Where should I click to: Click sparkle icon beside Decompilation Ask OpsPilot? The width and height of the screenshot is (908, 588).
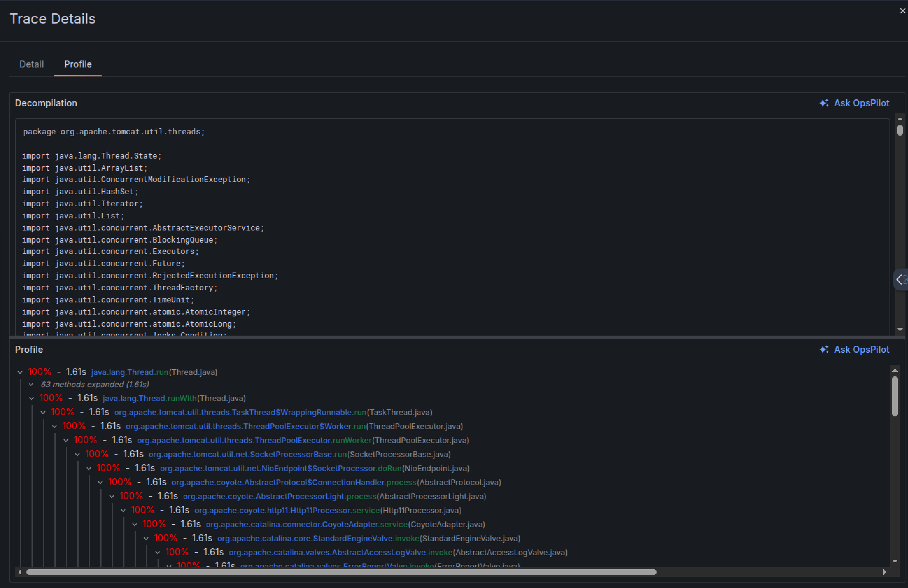(x=824, y=103)
